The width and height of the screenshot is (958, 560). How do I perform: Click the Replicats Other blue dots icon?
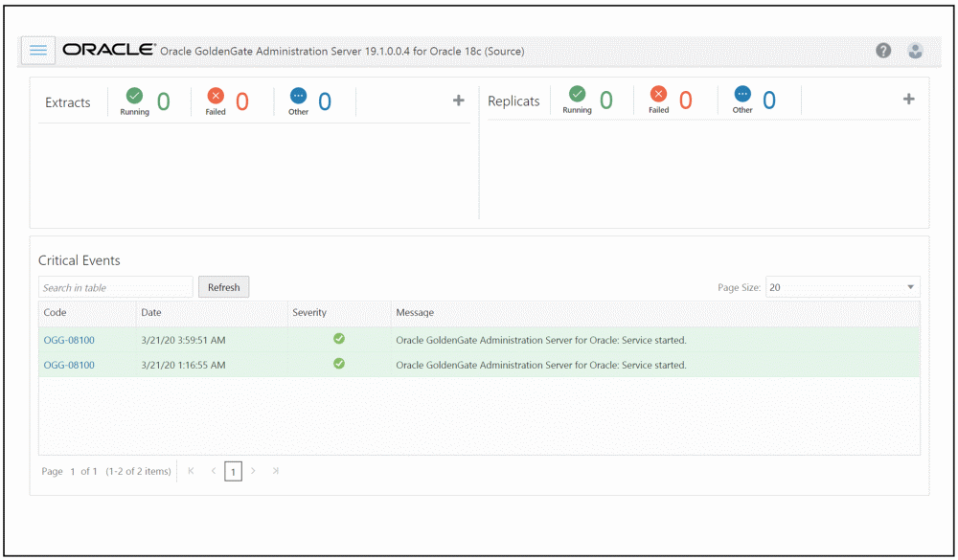coord(742,94)
